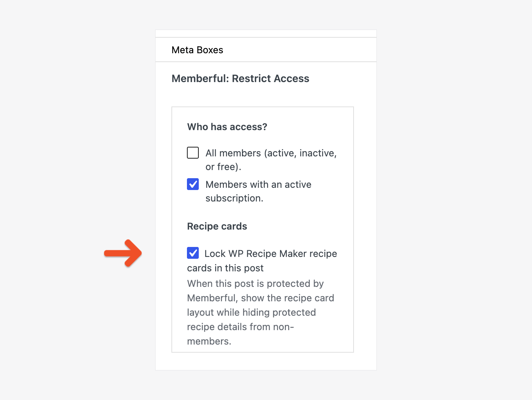Click 'layout while hiding protected' help text

[252, 312]
